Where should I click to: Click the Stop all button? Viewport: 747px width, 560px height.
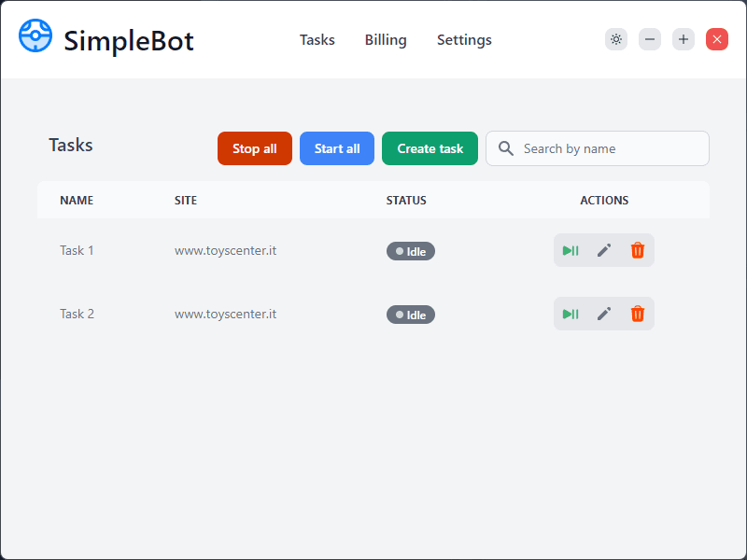click(255, 148)
